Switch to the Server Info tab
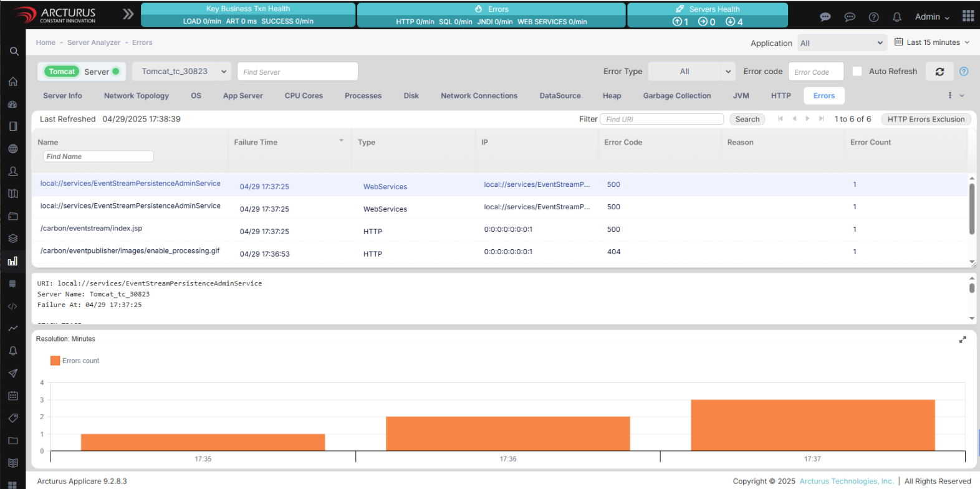The width and height of the screenshot is (980, 489). (x=62, y=96)
